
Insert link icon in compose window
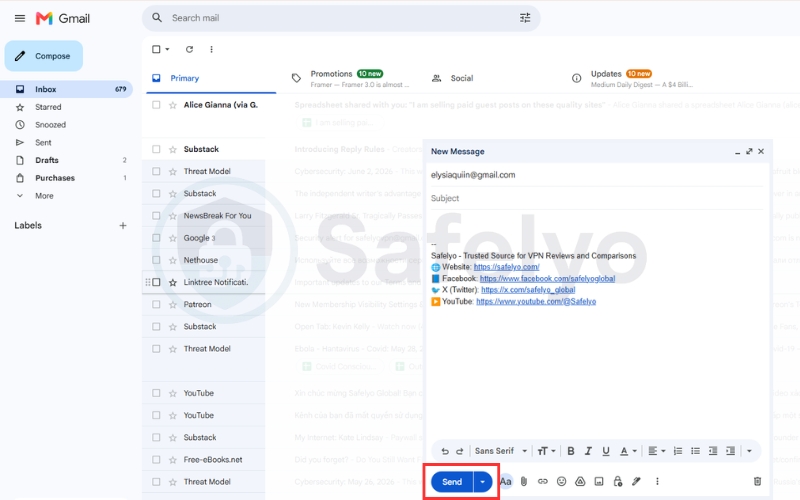coord(542,482)
